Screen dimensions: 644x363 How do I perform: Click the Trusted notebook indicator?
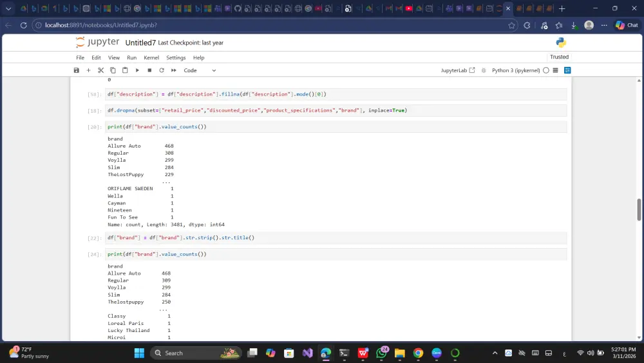point(560,57)
